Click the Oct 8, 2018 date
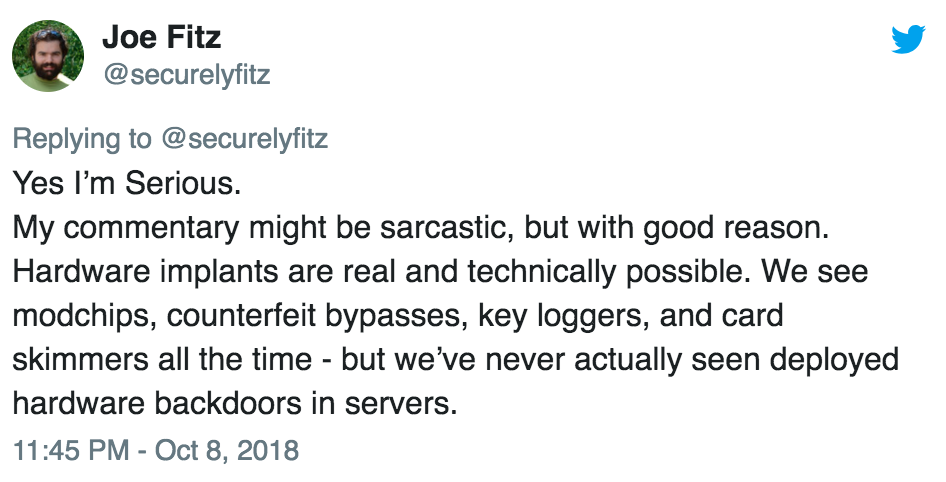The image size is (946, 482). pos(227,450)
